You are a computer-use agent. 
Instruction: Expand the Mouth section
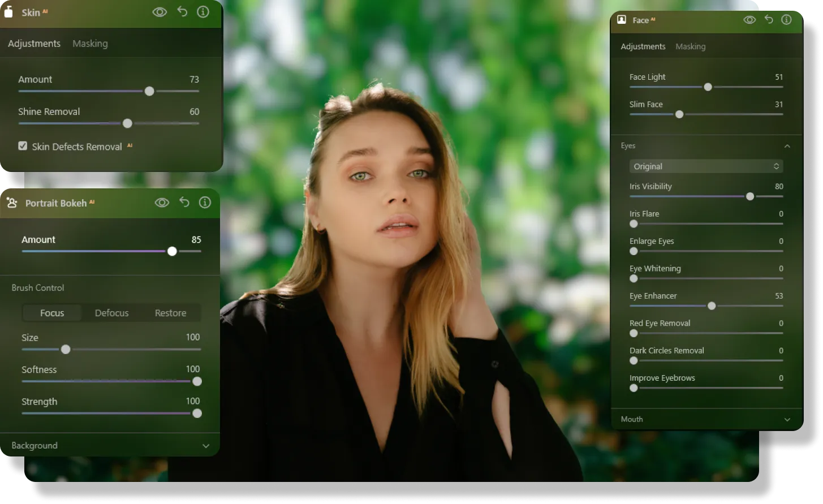[x=787, y=419]
